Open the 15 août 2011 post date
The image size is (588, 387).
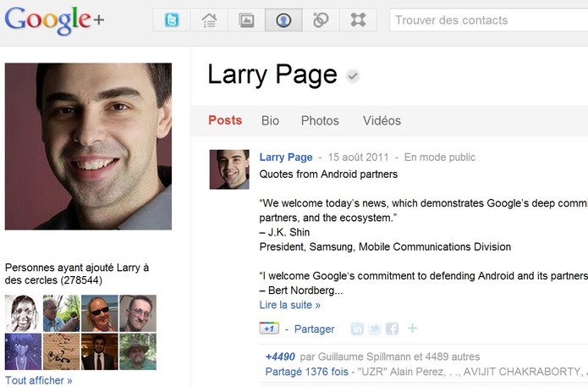358,157
